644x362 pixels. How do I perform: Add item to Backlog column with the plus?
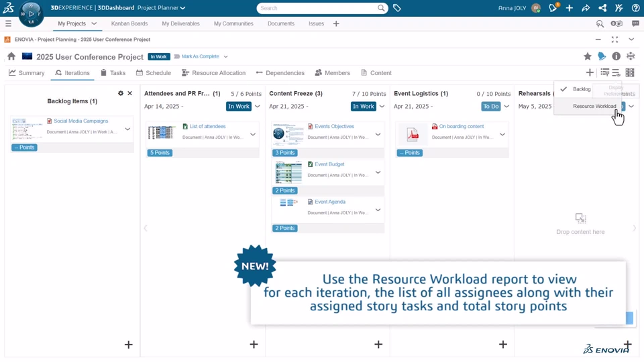(x=129, y=345)
